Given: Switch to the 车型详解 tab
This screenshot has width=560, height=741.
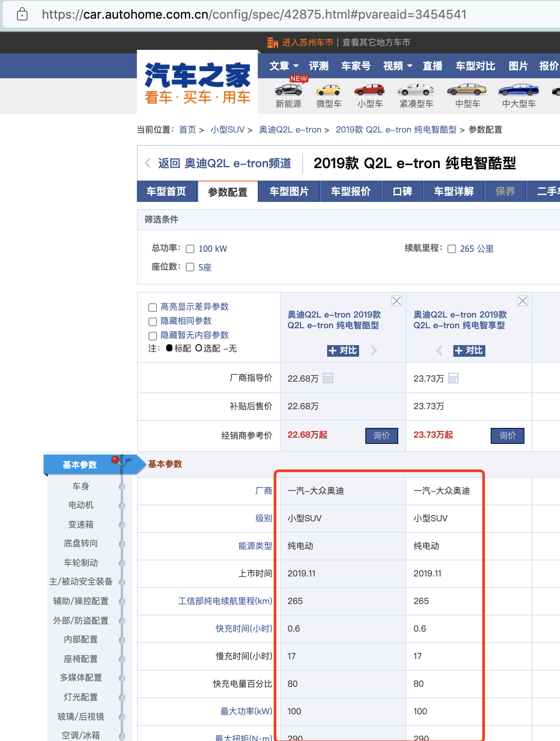Looking at the screenshot, I should tap(454, 191).
